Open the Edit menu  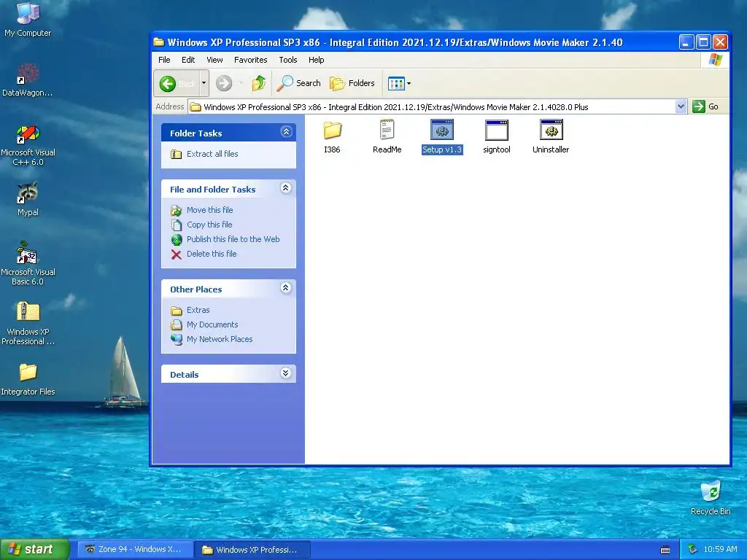click(x=188, y=60)
